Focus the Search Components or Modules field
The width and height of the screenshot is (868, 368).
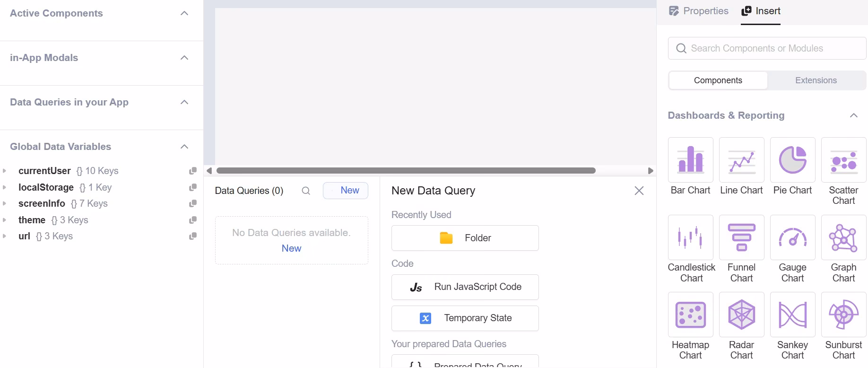tap(767, 48)
